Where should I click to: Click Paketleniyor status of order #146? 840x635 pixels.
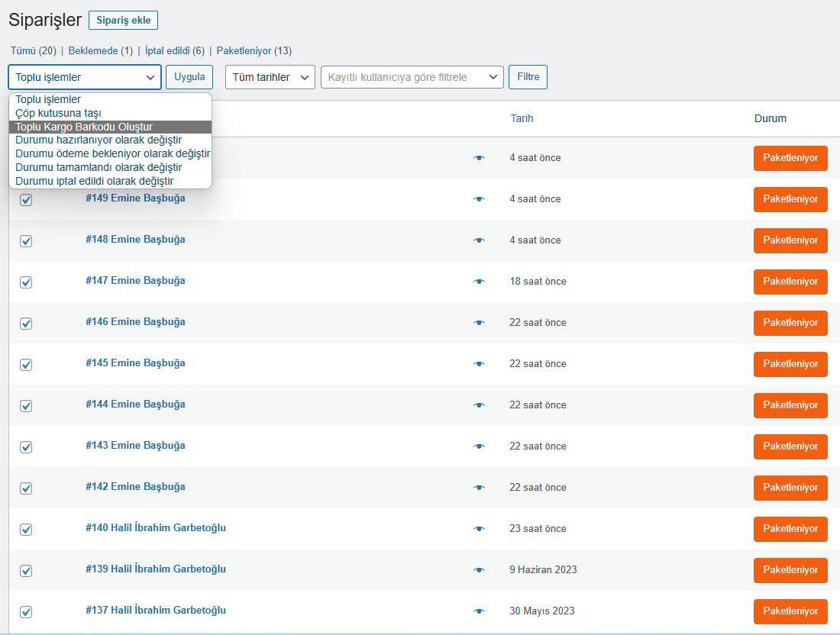coord(790,323)
